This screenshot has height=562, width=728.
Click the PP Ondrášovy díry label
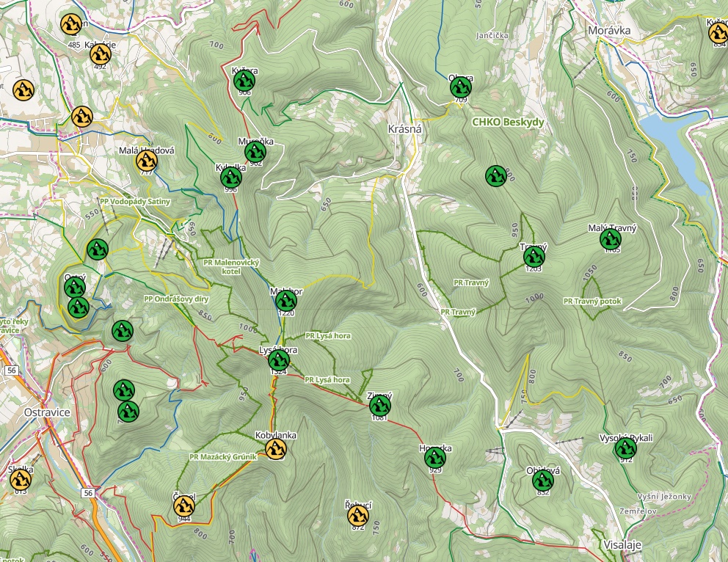pos(176,299)
